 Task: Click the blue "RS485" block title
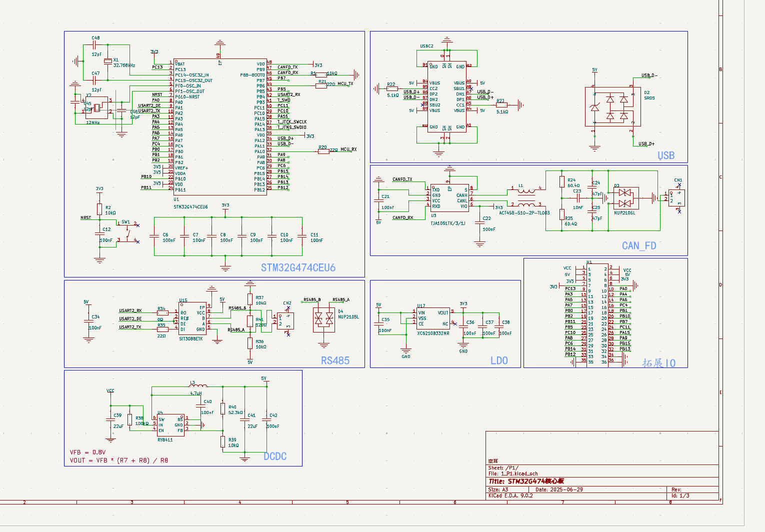tap(335, 360)
